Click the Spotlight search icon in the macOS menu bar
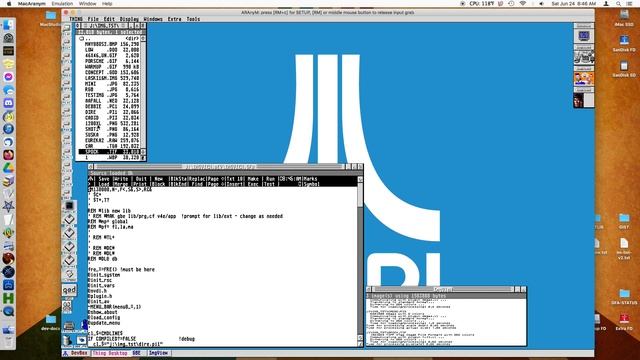 coord(618,4)
